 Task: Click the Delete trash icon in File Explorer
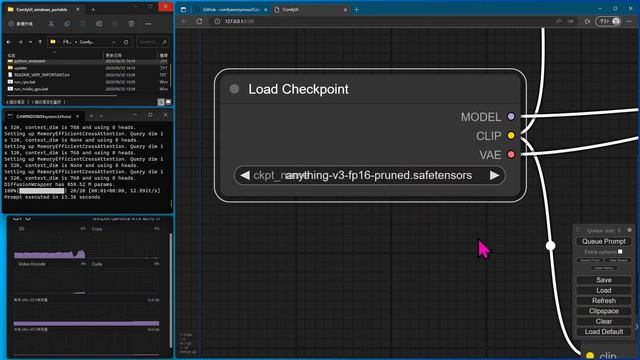coord(131,24)
